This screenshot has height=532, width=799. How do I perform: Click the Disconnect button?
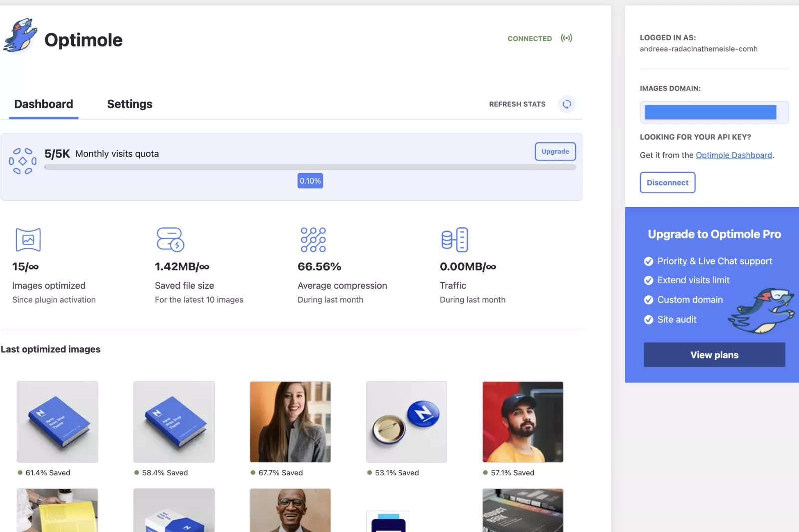(x=668, y=183)
